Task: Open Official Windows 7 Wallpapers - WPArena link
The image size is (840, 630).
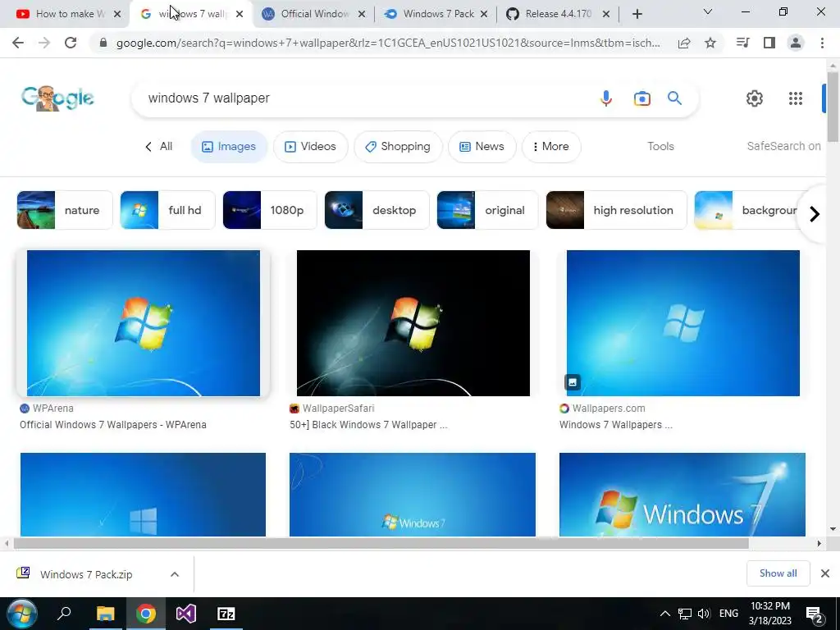Action: 113,425
